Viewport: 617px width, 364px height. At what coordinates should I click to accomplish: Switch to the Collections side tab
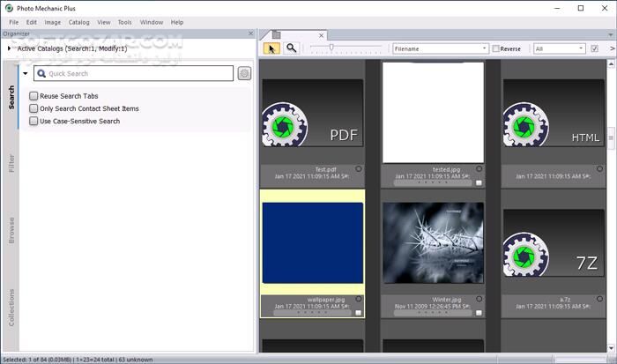[x=11, y=307]
